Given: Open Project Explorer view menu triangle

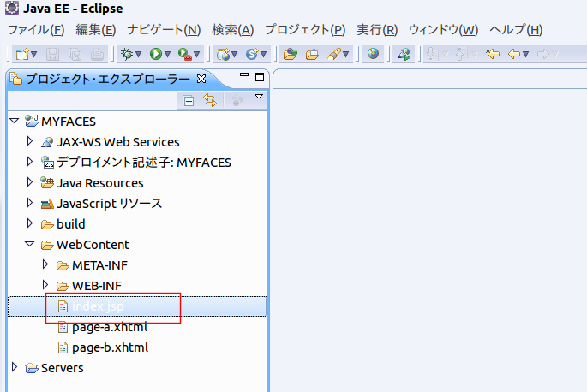Looking at the screenshot, I should click(x=259, y=97).
